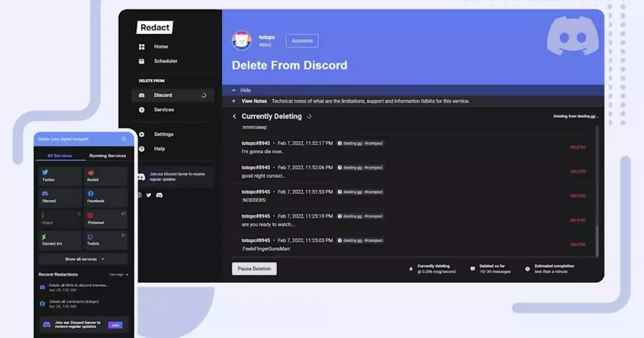Image resolution: width=644 pixels, height=338 pixels.
Task: Select the Reddit tile on the phone
Action: 106,176
